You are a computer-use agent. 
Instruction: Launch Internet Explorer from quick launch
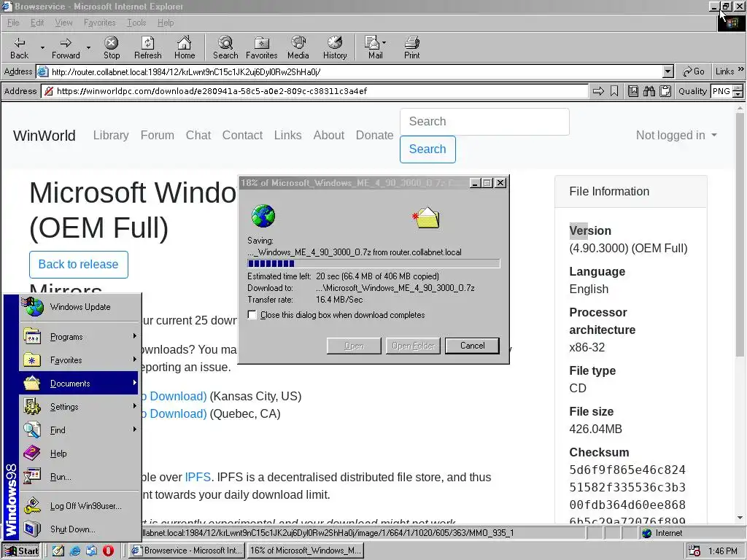point(75,551)
